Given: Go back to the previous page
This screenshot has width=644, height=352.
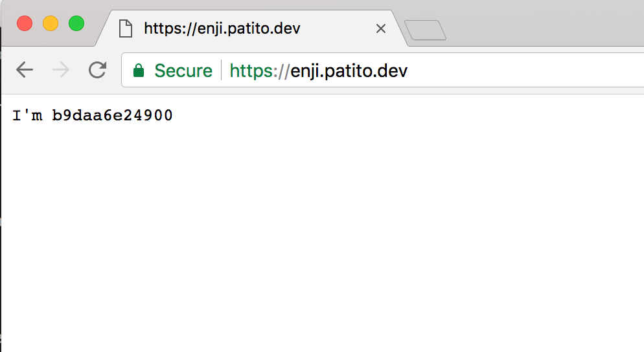Looking at the screenshot, I should point(25,70).
